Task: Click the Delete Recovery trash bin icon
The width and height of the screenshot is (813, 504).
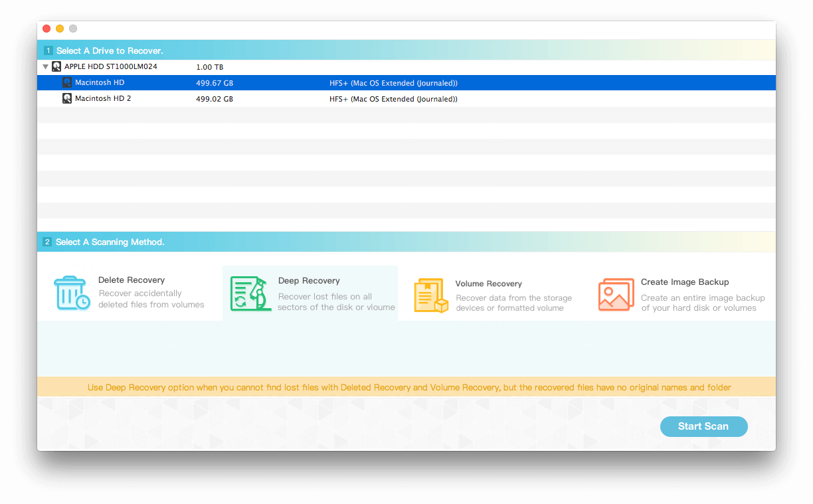Action: coord(72,294)
